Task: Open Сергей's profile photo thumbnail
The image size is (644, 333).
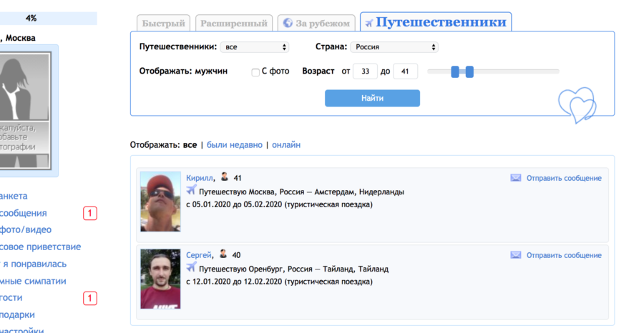Action: pos(160,279)
